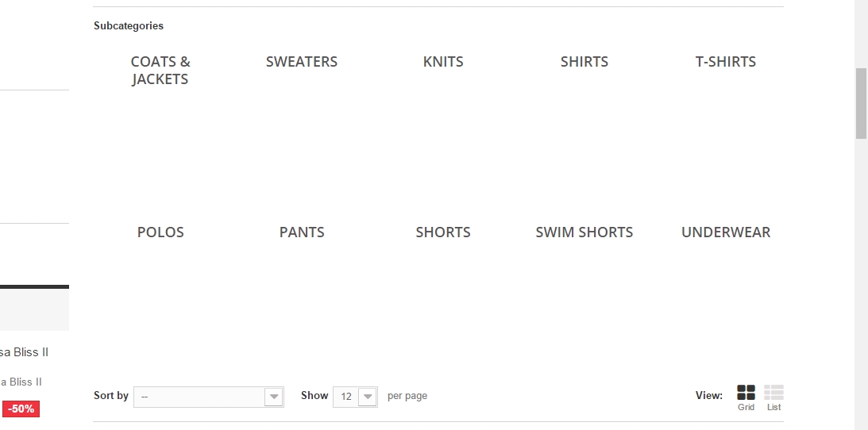The width and height of the screenshot is (868, 430).
Task: Go to the Knits subcategory
Action: tap(443, 61)
